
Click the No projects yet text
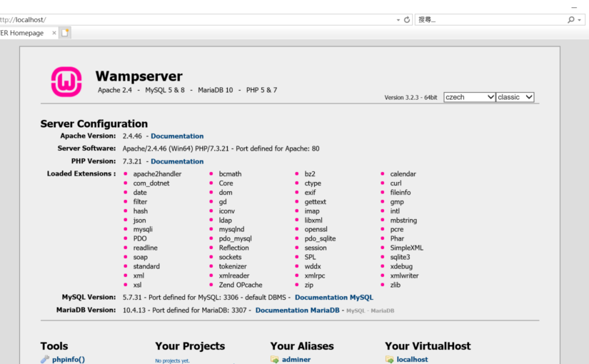click(173, 360)
